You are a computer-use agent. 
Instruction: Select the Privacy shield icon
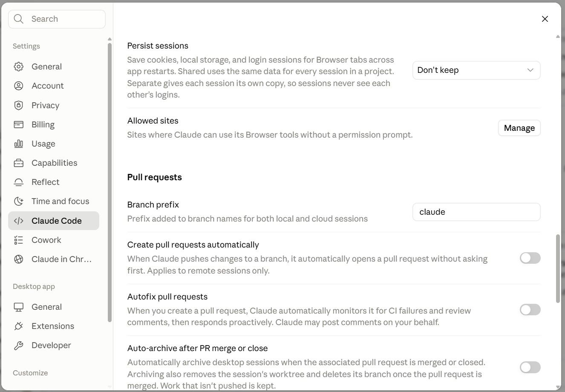pyautogui.click(x=18, y=105)
